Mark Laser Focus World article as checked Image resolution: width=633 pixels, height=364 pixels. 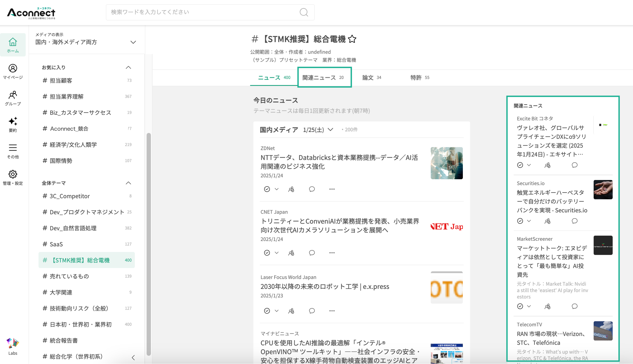tap(267, 311)
